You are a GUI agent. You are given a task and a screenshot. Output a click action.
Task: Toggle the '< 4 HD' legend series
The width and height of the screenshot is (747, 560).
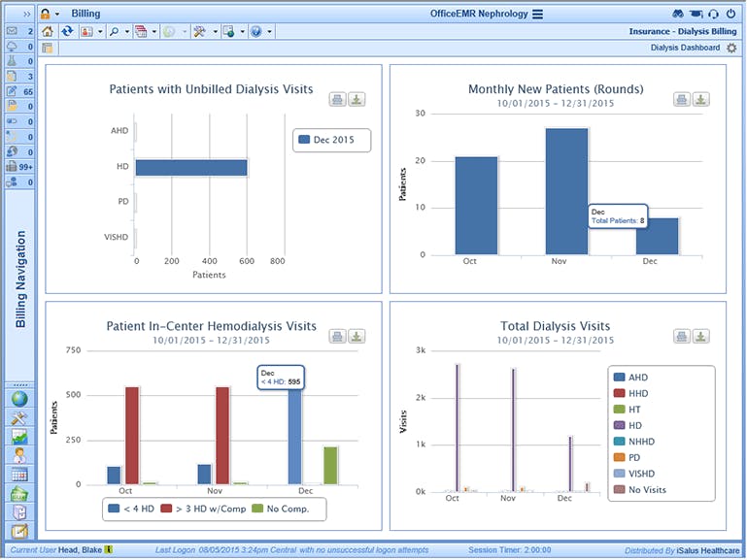[131, 509]
